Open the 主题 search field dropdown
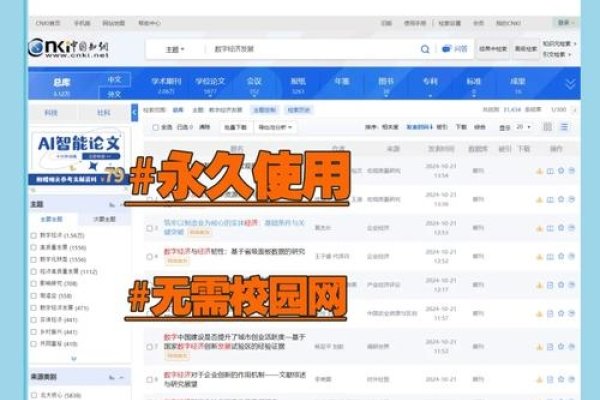600x400 pixels. 175,49
